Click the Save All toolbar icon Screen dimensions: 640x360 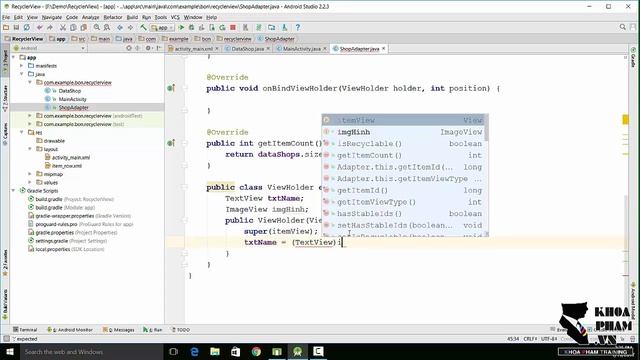pyautogui.click(x=16, y=27)
